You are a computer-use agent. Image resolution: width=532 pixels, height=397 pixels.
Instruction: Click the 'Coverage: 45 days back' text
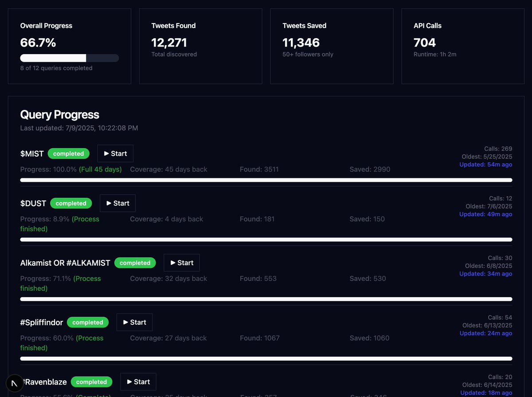[x=168, y=169]
